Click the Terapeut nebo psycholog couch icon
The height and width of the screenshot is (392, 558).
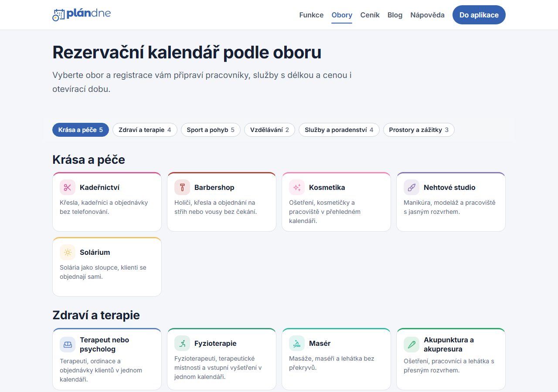click(x=67, y=345)
